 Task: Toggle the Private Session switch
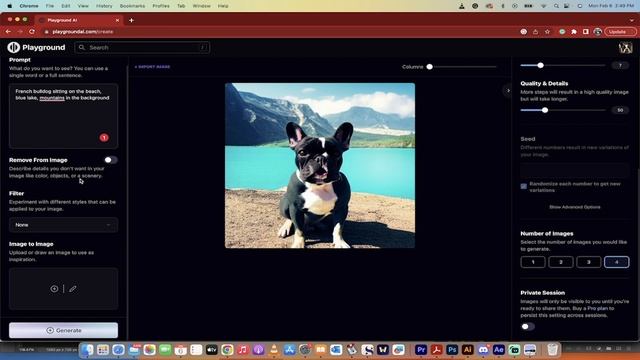527,327
